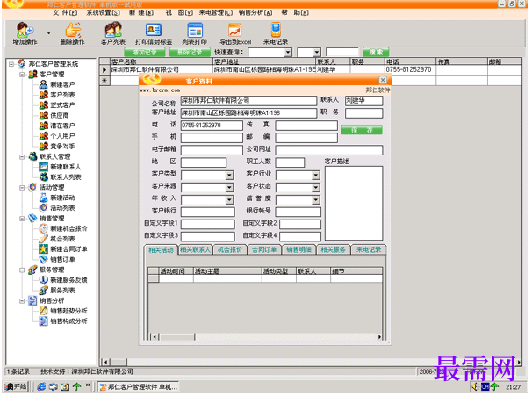Screen dimensions: 532x396
Task: Open the 系统设置 menu
Action: 103,12
